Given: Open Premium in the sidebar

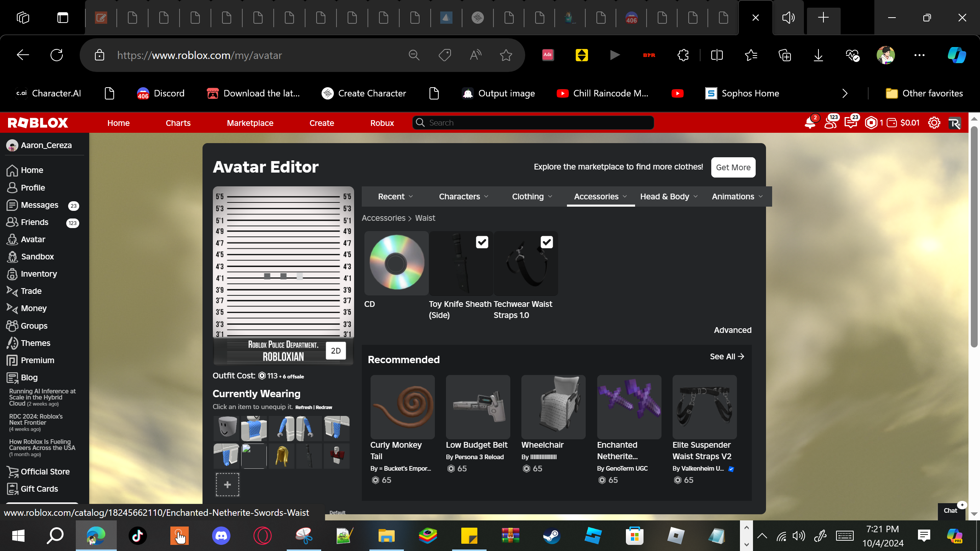Looking at the screenshot, I should [38, 360].
